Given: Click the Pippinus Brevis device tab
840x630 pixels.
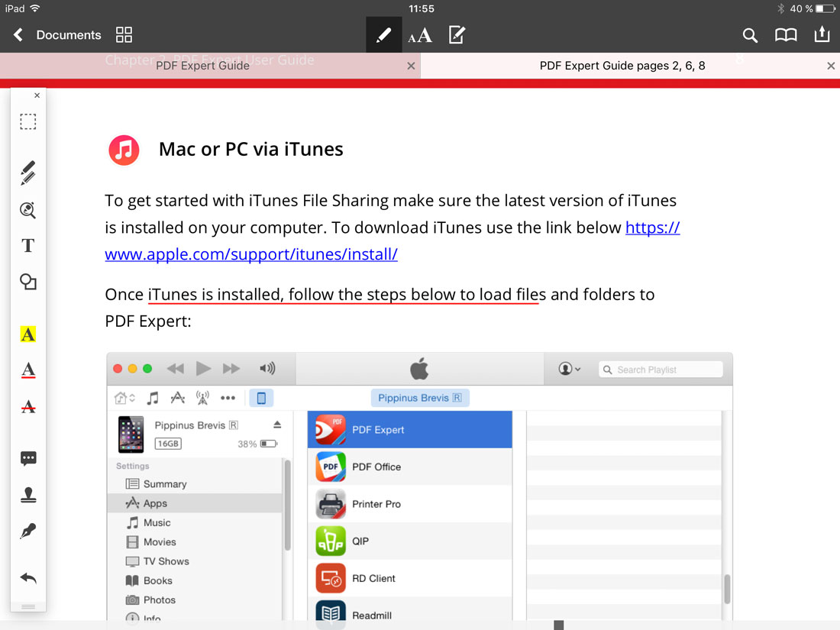Looking at the screenshot, I should click(x=420, y=398).
